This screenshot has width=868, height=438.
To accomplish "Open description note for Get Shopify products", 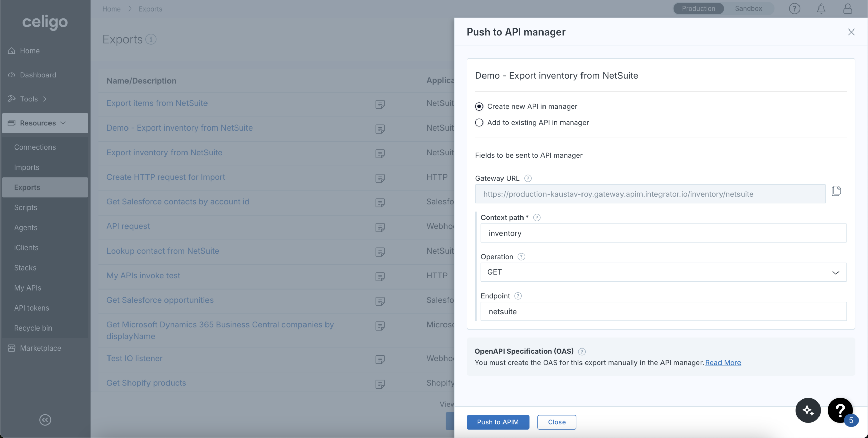I will point(380,384).
